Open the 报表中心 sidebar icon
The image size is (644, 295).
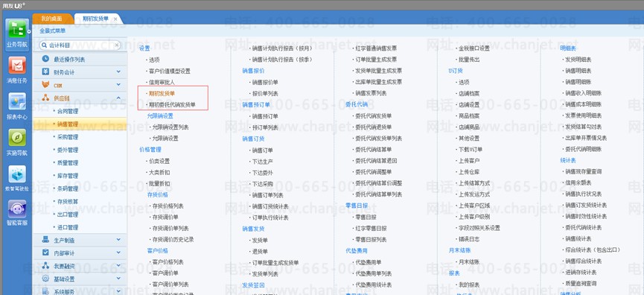pos(17,106)
